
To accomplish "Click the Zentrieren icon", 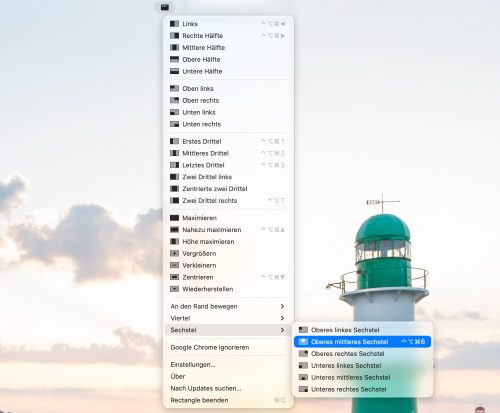I will 174,277.
